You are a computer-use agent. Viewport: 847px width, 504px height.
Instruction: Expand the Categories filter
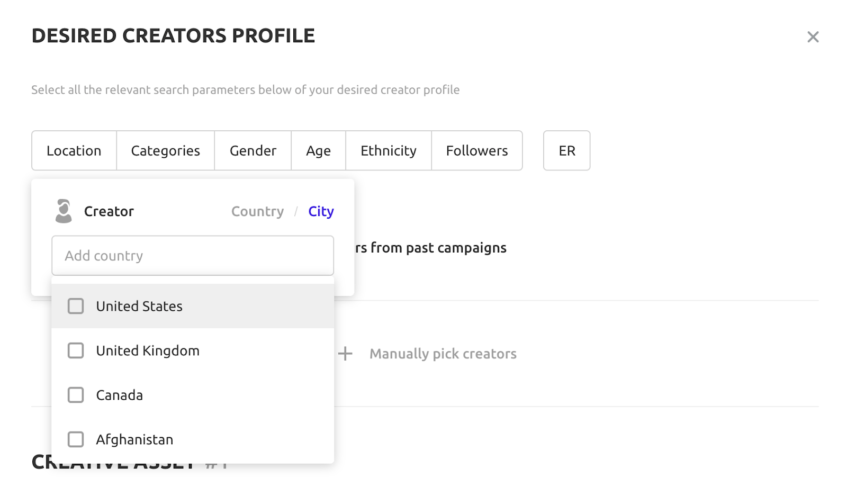[x=166, y=151]
